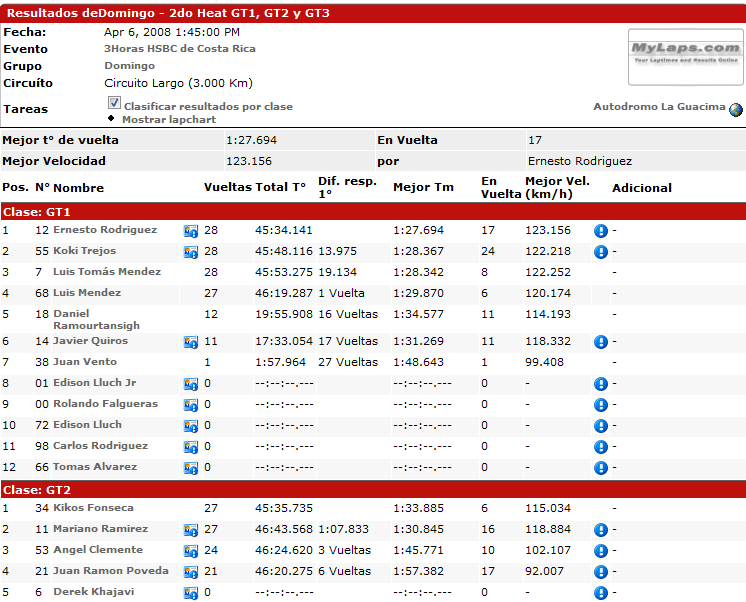This screenshot has width=746, height=602.
Task: Open Luis Tomás Mendez driver link
Action: point(107,272)
